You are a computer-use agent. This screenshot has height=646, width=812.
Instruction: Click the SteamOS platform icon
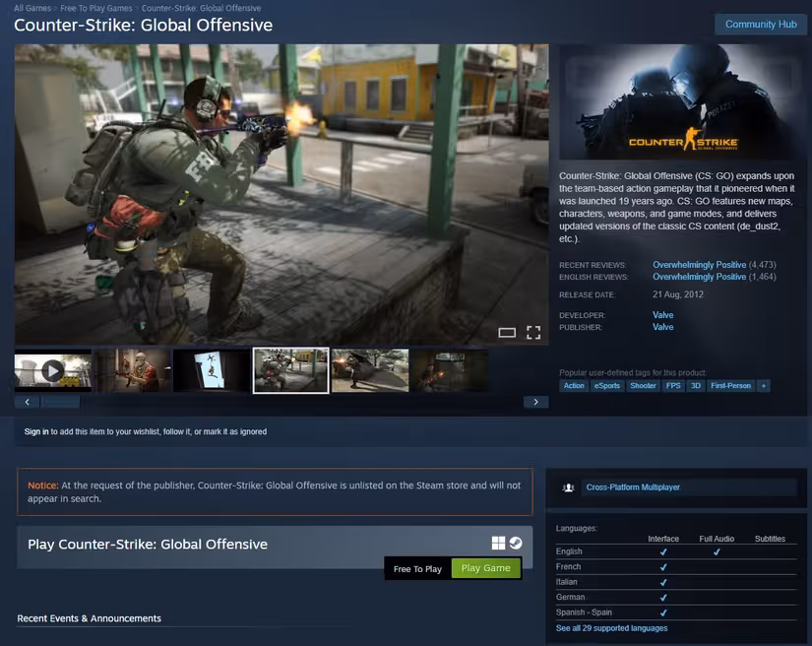516,543
